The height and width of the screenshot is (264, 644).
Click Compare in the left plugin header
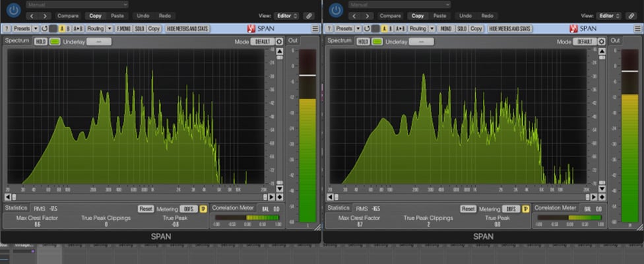tap(68, 16)
